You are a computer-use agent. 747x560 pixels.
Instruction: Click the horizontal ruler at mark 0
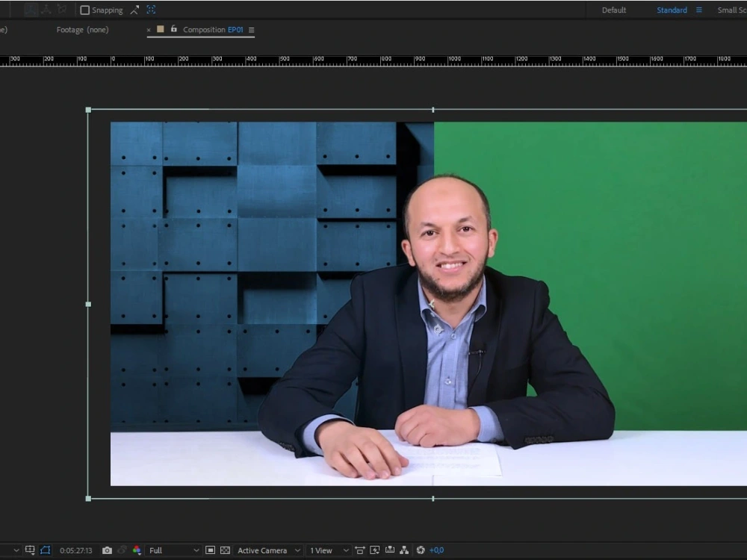[111, 60]
